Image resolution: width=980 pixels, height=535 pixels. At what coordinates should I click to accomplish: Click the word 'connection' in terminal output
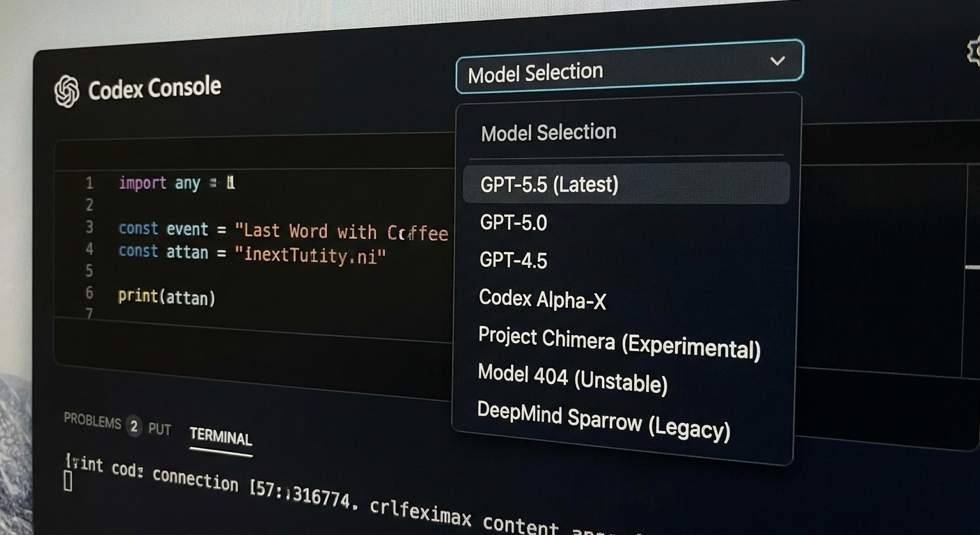[195, 479]
